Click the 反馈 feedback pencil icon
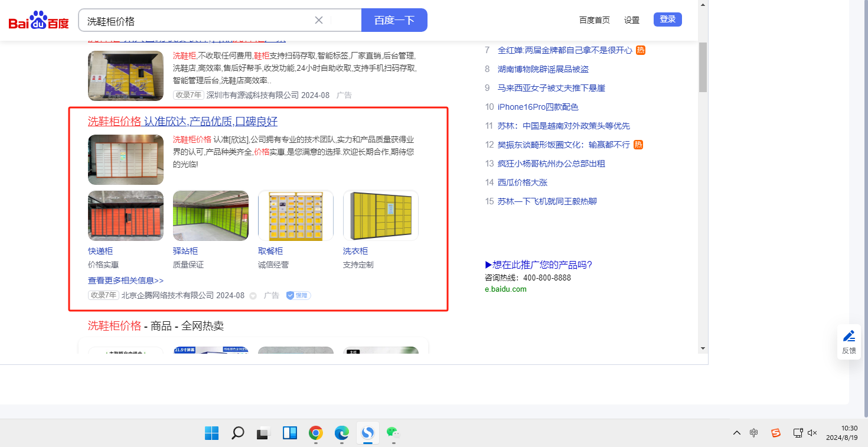Screen dimensions: 868x447 [x=849, y=337]
